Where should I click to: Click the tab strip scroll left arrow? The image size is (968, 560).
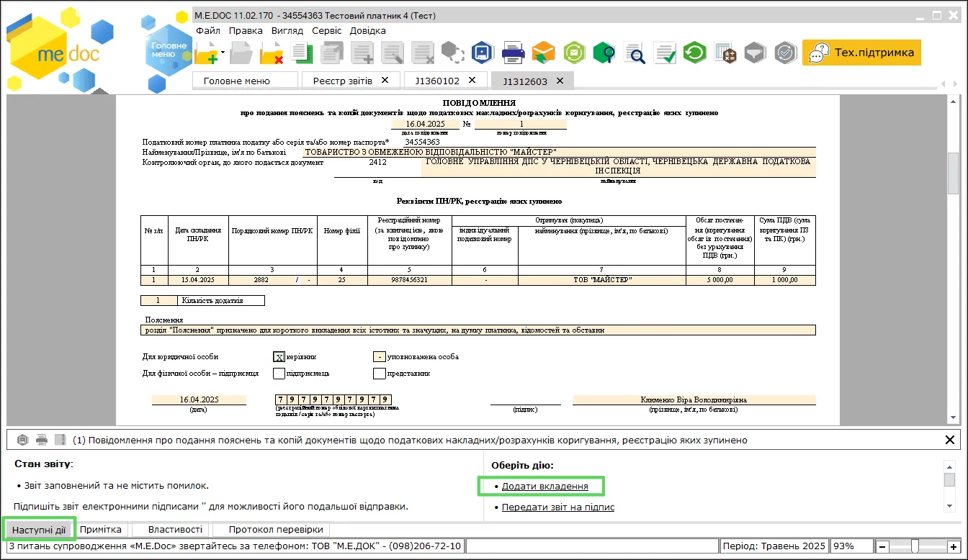click(944, 84)
